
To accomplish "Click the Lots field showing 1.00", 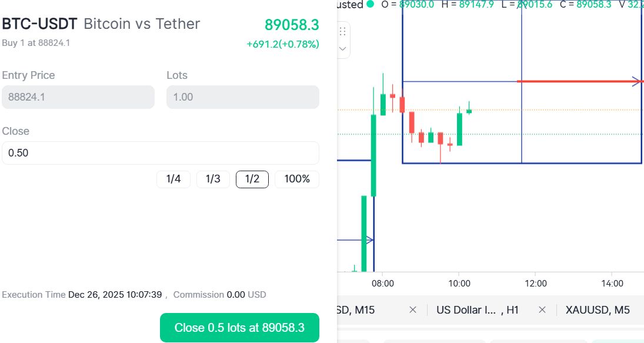I will (242, 97).
